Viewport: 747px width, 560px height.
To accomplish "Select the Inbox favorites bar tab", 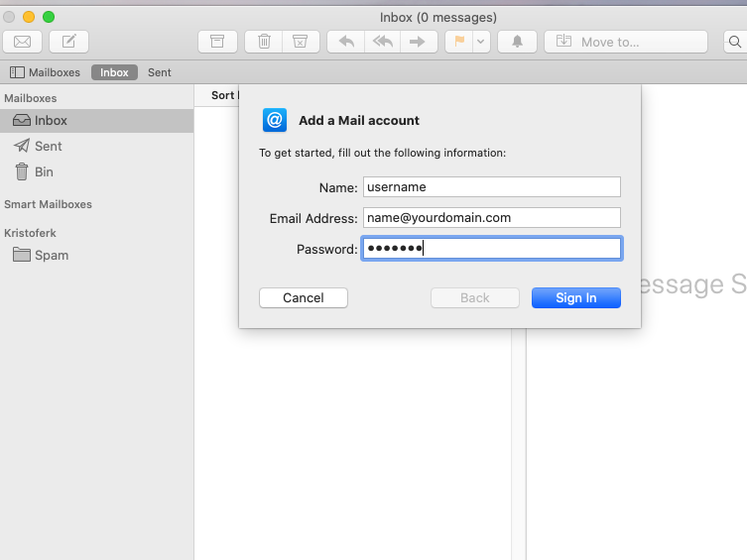I will (114, 72).
